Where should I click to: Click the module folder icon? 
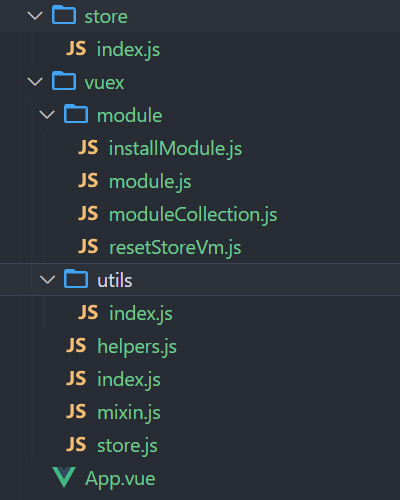(x=76, y=114)
